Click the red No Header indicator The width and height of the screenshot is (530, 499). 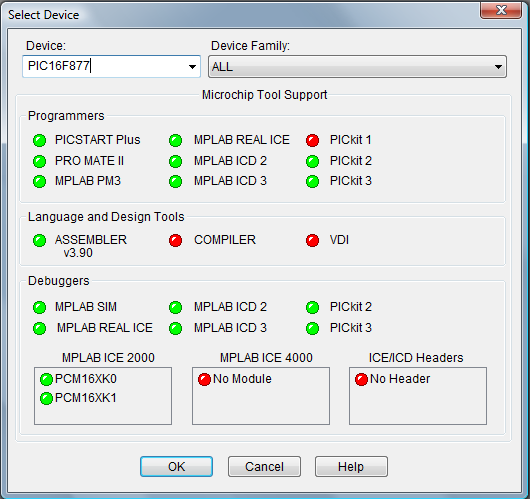[361, 379]
